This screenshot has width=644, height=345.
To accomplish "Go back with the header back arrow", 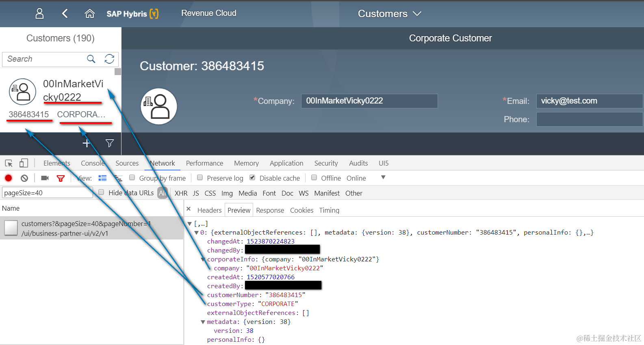I will click(x=65, y=14).
